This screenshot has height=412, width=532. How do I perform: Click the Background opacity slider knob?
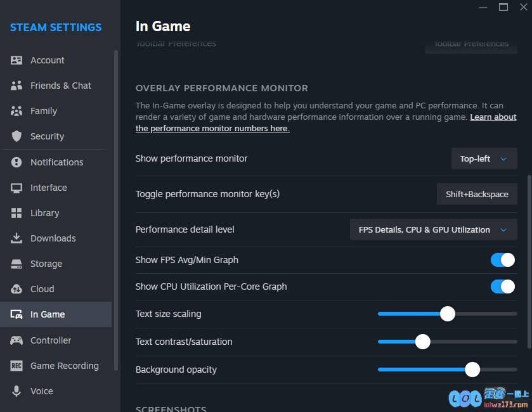472,370
